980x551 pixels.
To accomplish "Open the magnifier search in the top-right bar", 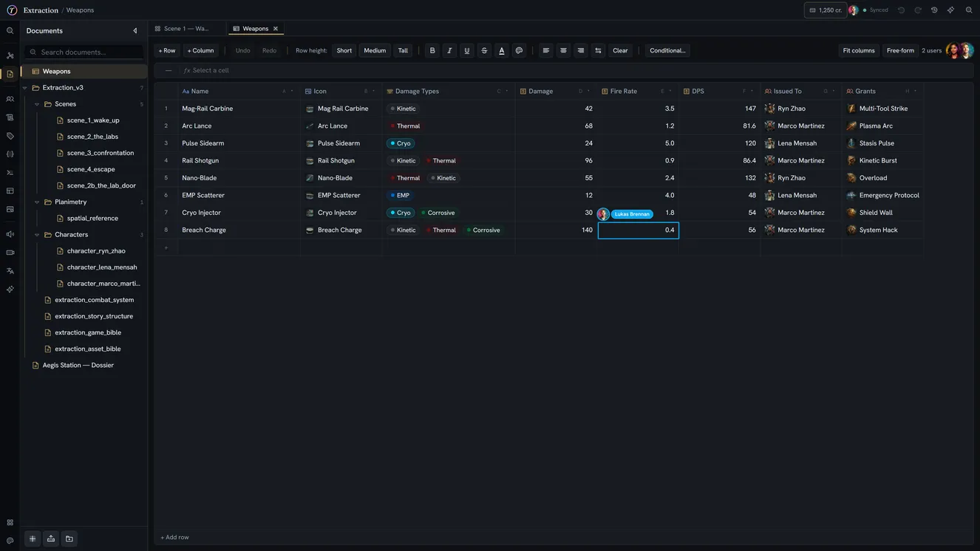I will (969, 10).
